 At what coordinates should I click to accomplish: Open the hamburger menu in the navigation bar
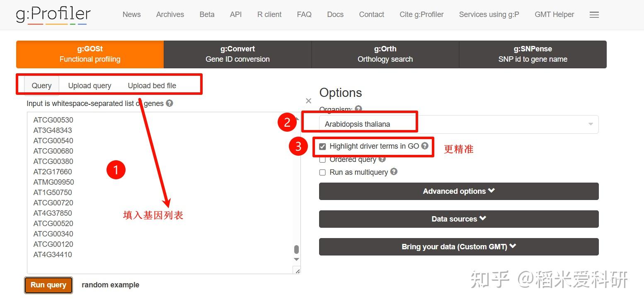(594, 14)
